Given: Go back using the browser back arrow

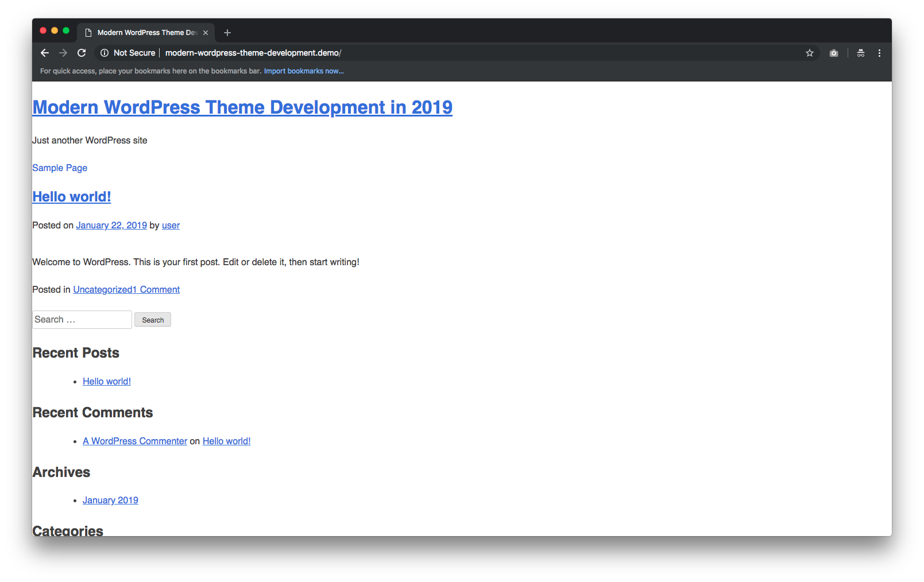Looking at the screenshot, I should (45, 53).
